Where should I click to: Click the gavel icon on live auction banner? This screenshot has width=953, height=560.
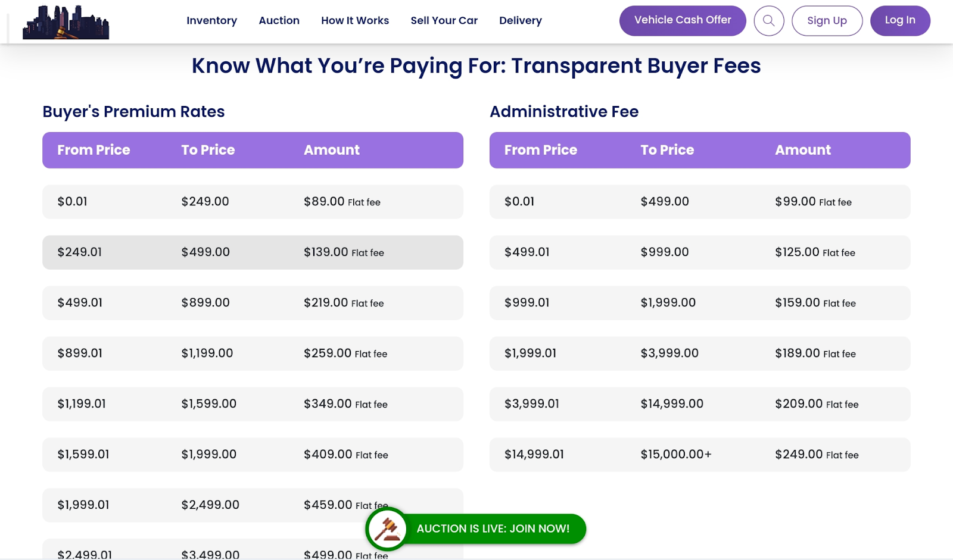point(388,528)
